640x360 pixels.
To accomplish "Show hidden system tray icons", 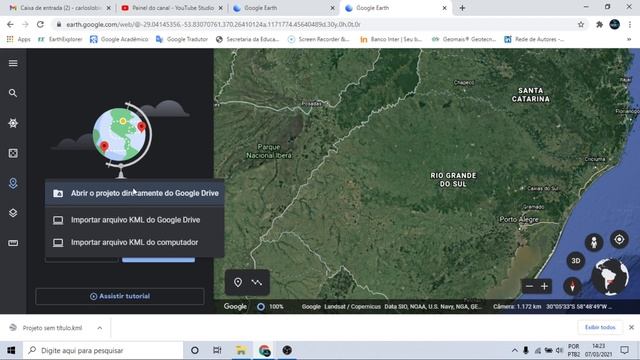I will click(x=514, y=350).
